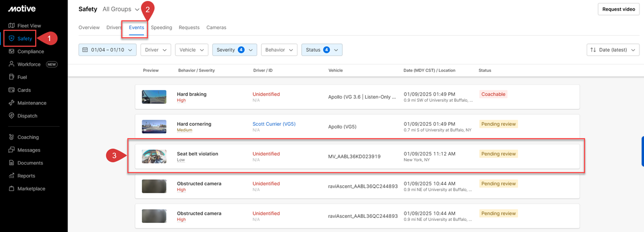The height and width of the screenshot is (232, 644).
Task: Open the Cards sidebar icon
Action: (12, 90)
